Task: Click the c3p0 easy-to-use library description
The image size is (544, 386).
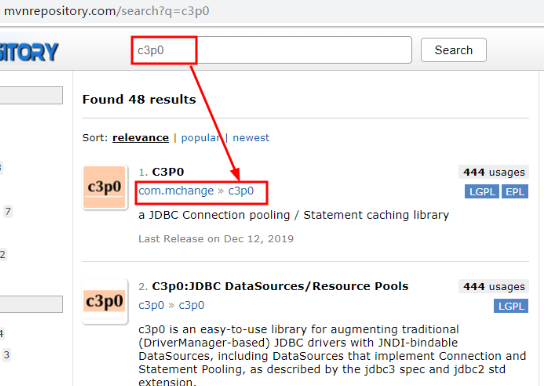Action: 332,356
